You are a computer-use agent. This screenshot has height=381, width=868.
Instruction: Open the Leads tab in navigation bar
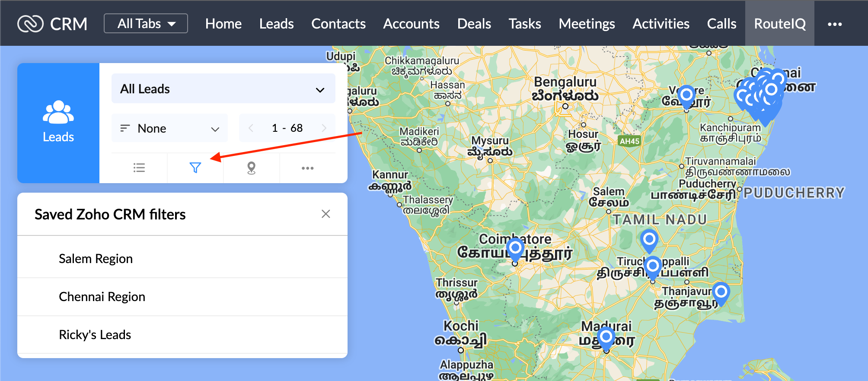click(276, 24)
